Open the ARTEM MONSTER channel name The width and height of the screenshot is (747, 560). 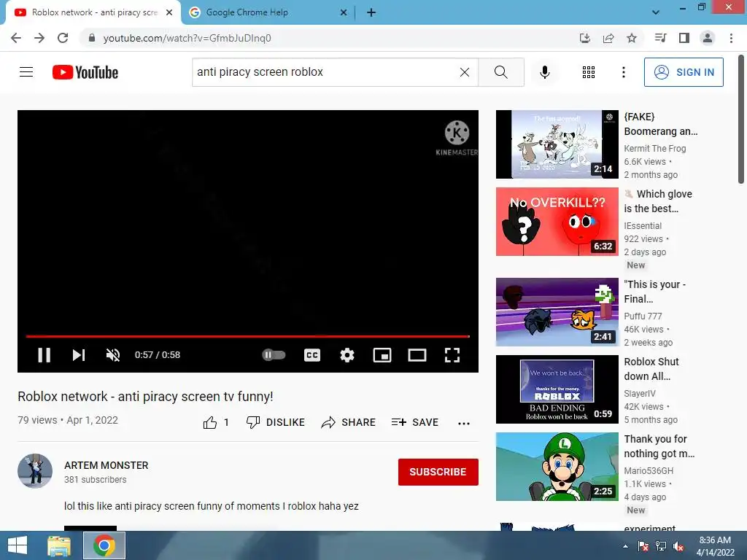pos(107,465)
